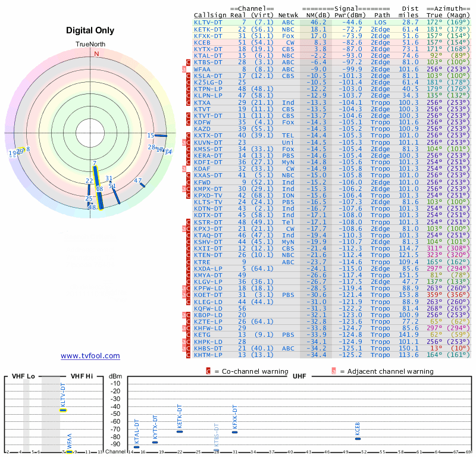Select the KSHV-DT callsign
This screenshot has width=476, height=457.
pos(208,242)
